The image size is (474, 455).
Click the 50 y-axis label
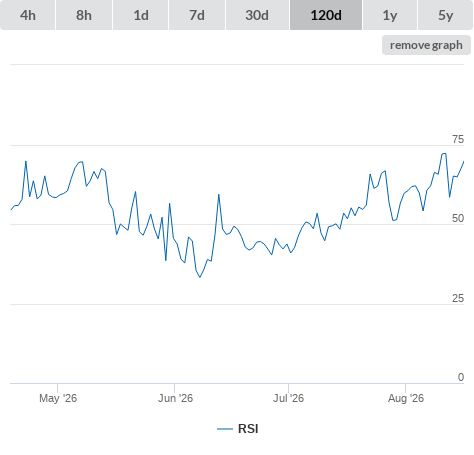click(x=458, y=218)
